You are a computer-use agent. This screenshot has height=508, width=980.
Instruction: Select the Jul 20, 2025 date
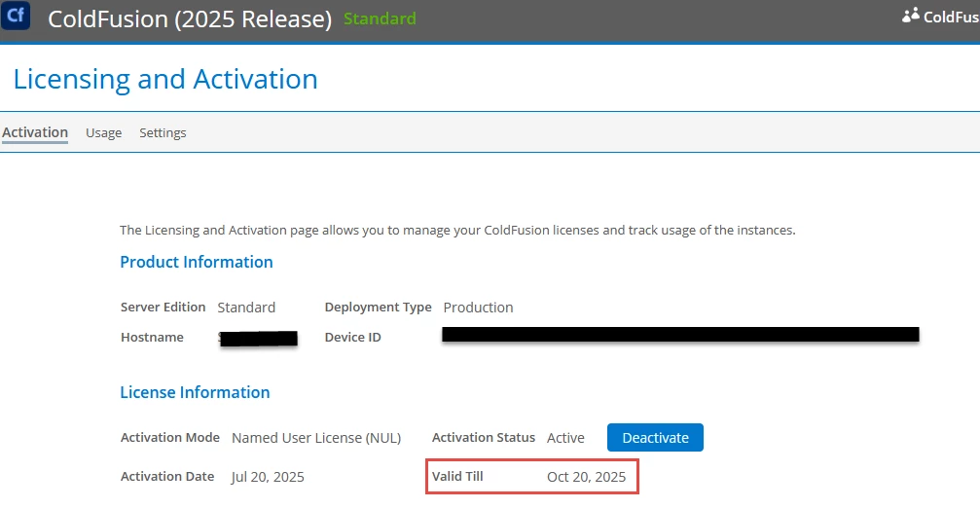(x=268, y=478)
